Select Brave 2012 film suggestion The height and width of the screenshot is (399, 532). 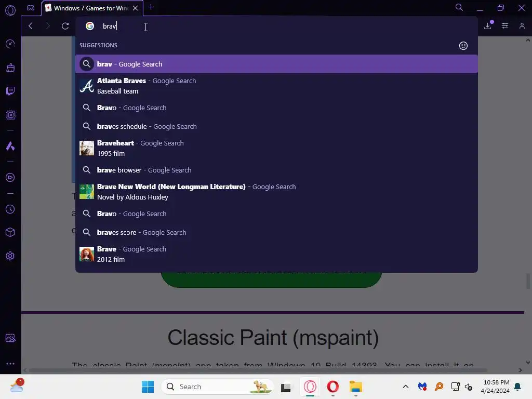pos(276,254)
